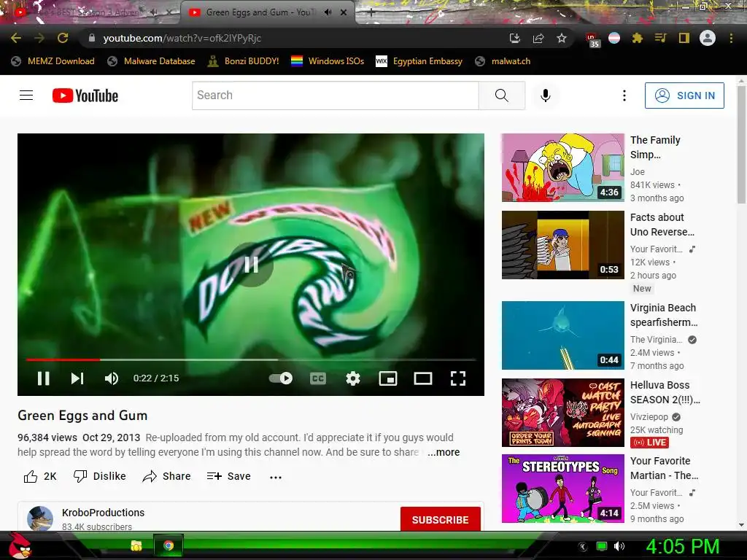The width and height of the screenshot is (747, 560).
Task: Show hidden tray icons arrow
Action: [x=582, y=546]
